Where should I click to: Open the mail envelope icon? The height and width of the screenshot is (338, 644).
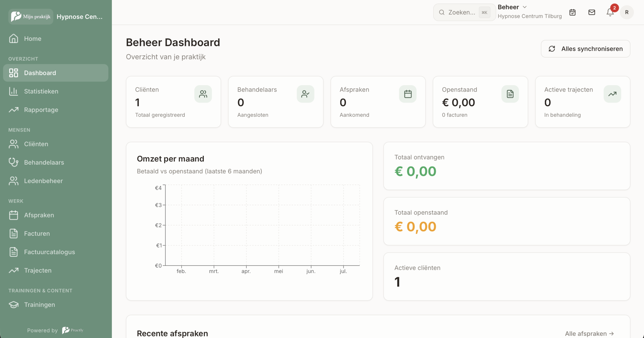[592, 12]
